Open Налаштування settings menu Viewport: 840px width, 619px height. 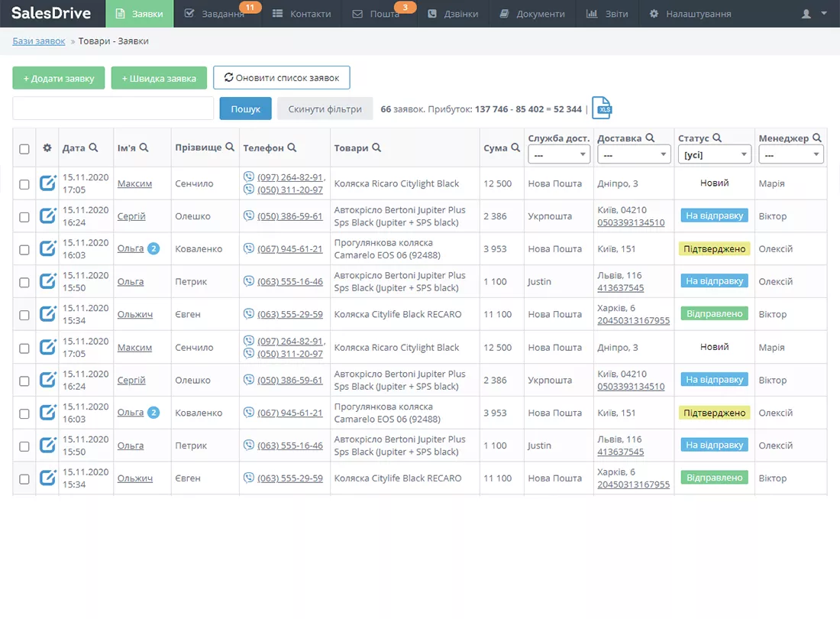pos(690,14)
